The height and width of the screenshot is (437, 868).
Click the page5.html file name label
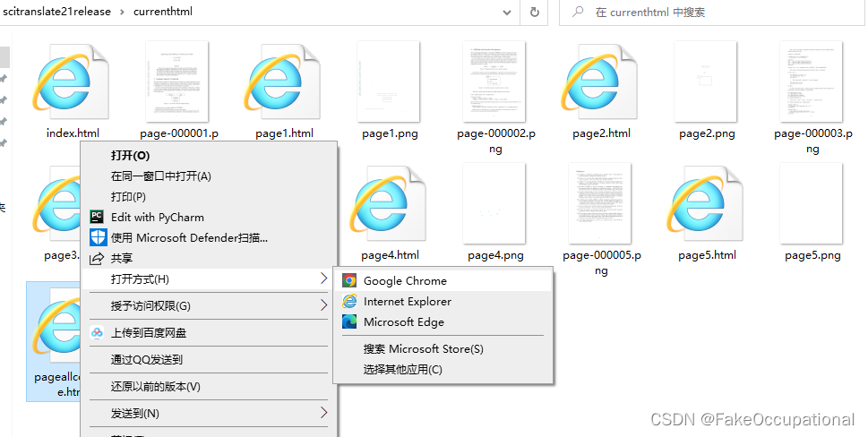(x=707, y=255)
